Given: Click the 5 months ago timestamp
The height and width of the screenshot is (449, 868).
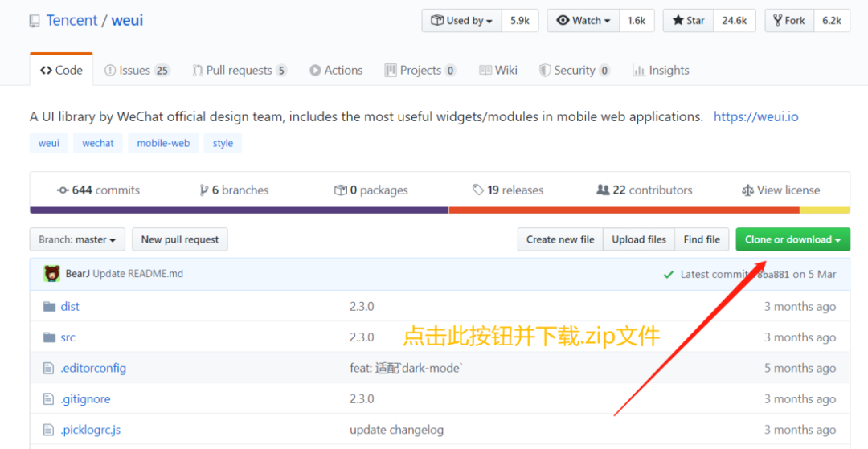Looking at the screenshot, I should [800, 368].
